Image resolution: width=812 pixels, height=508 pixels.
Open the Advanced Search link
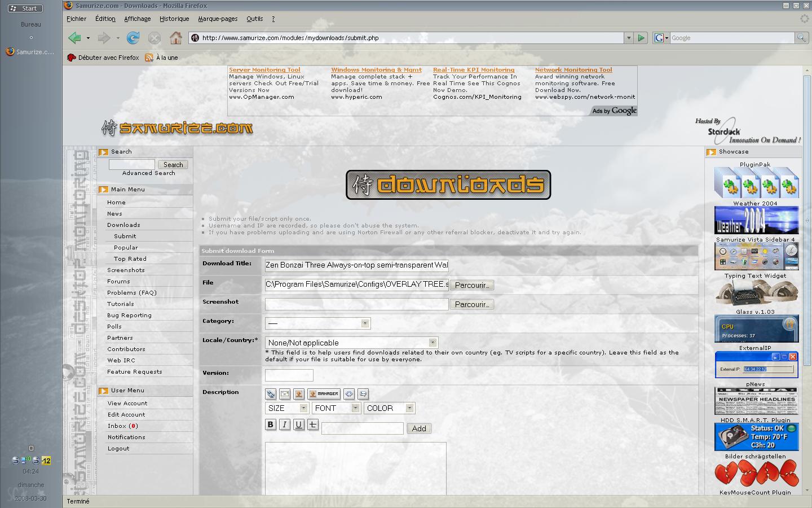149,173
